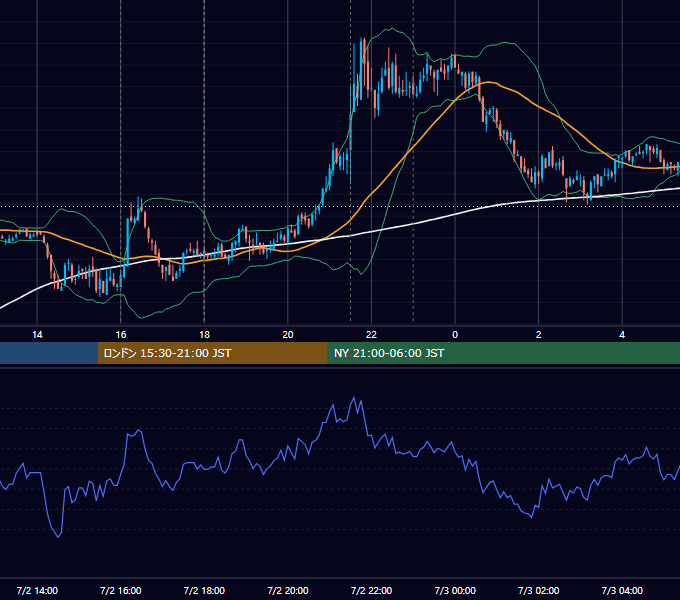Image resolution: width=680 pixels, height=600 pixels.
Task: Select the ロンドン 15:30-21:00 JST session bar
Action: tap(212, 353)
